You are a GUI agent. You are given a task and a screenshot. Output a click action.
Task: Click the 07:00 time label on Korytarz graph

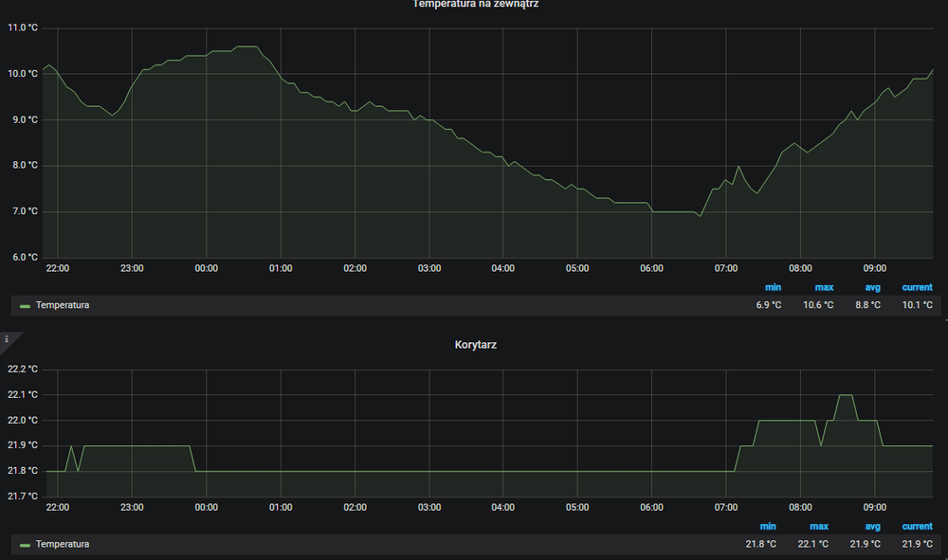(x=726, y=507)
